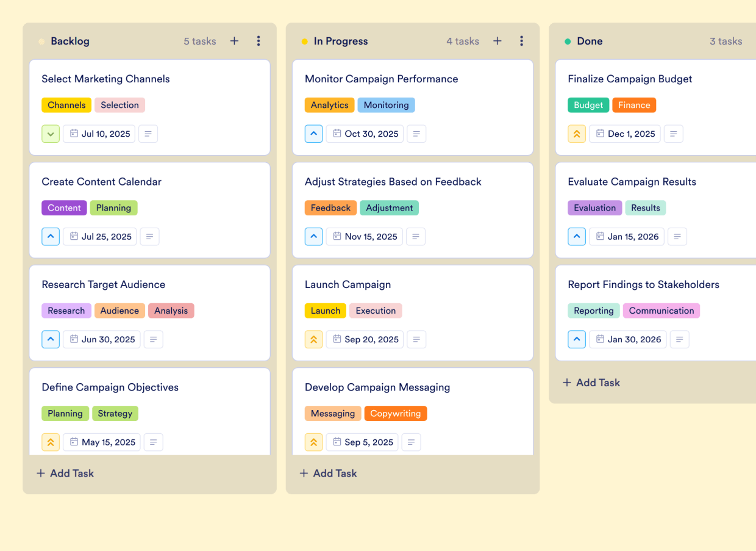This screenshot has width=756, height=551.
Task: Open the description icon on Monitor Campaign Performance
Action: [x=416, y=134]
